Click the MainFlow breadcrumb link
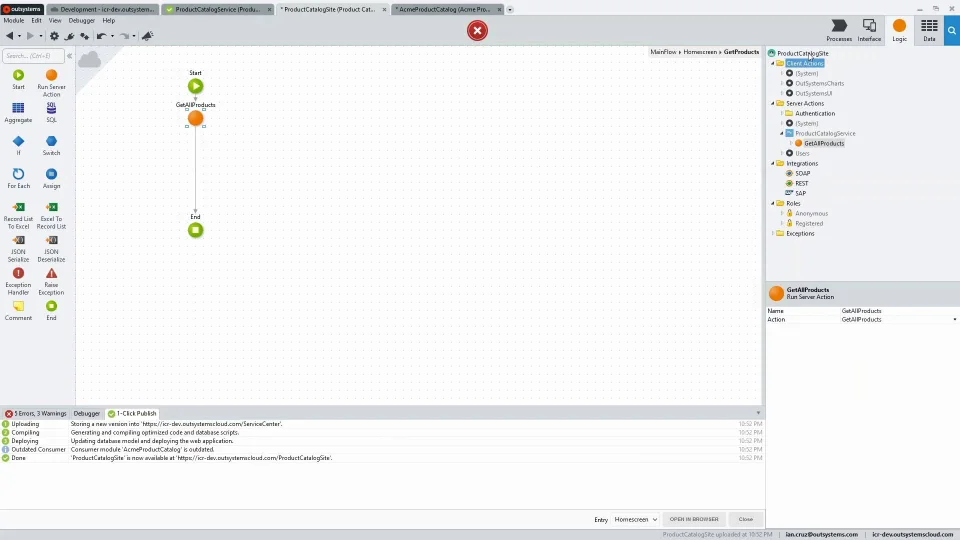The width and height of the screenshot is (960, 540). pos(663,52)
